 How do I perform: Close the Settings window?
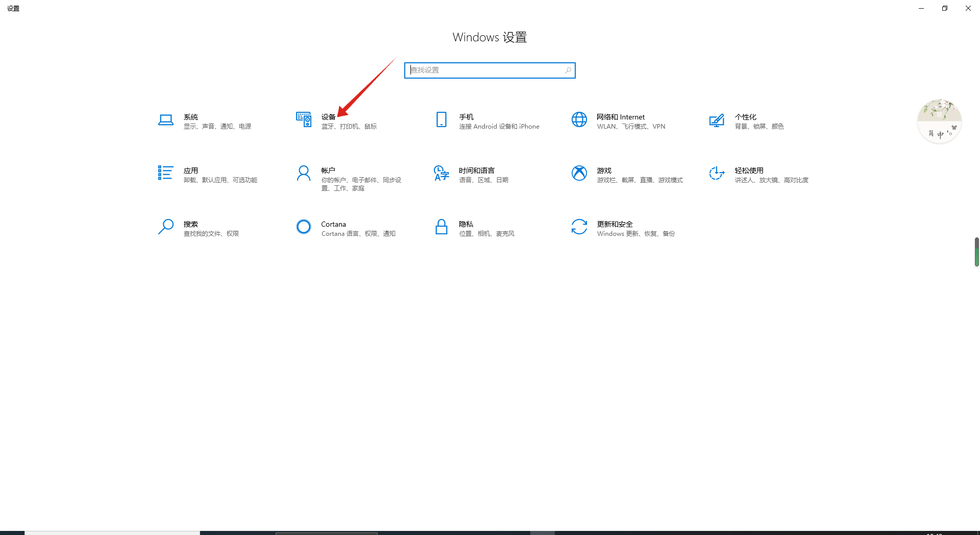(x=968, y=8)
